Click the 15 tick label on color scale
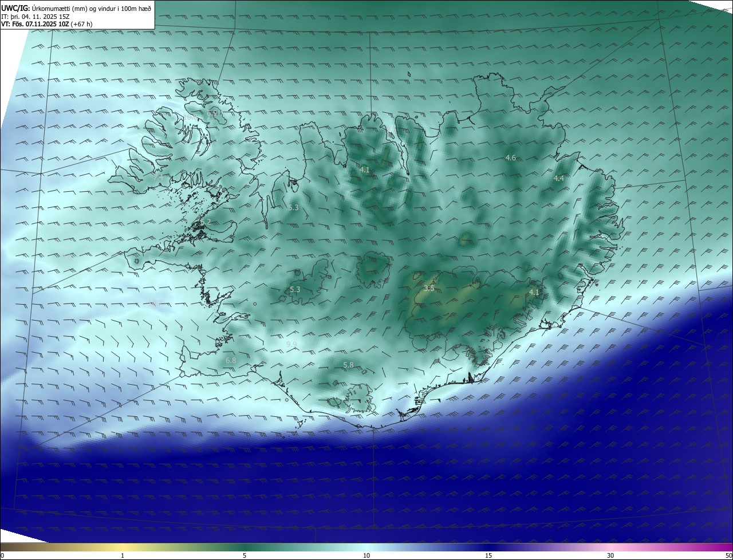The width and height of the screenshot is (733, 560). (488, 555)
